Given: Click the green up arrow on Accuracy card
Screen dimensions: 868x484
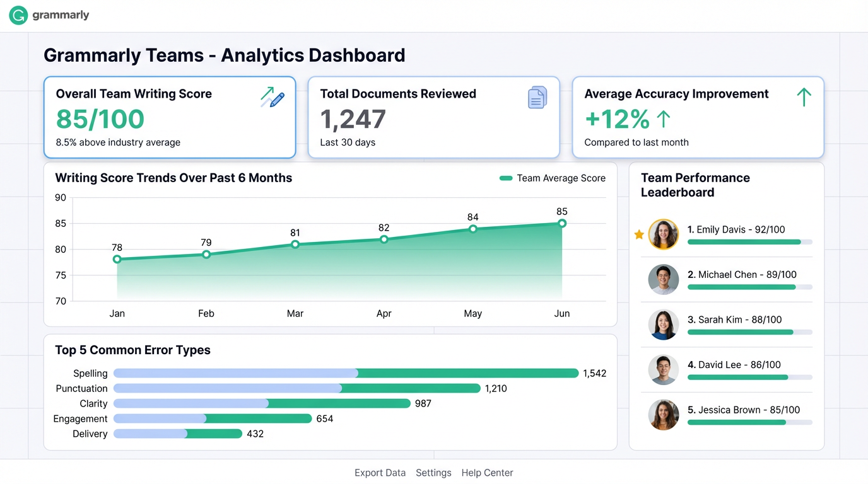Looking at the screenshot, I should [804, 97].
